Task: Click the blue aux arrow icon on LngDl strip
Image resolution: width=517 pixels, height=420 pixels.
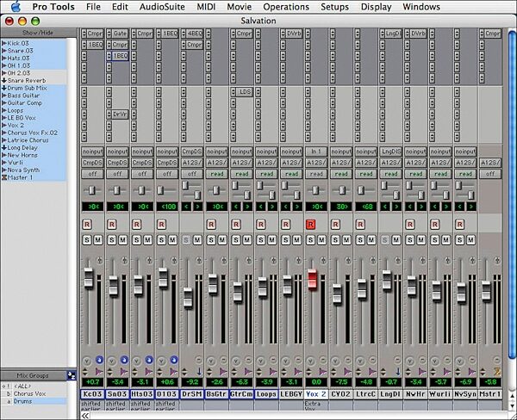Action: (x=397, y=372)
